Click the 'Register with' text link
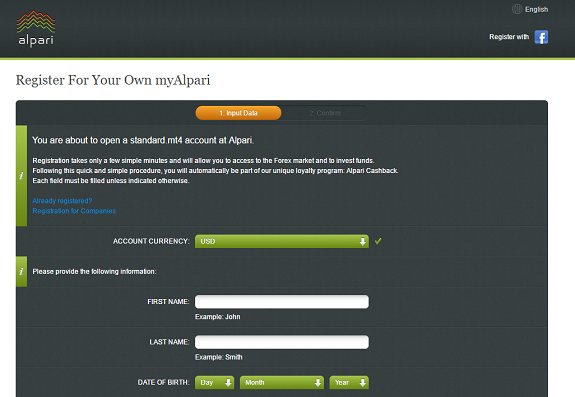This screenshot has width=575, height=397. [509, 37]
